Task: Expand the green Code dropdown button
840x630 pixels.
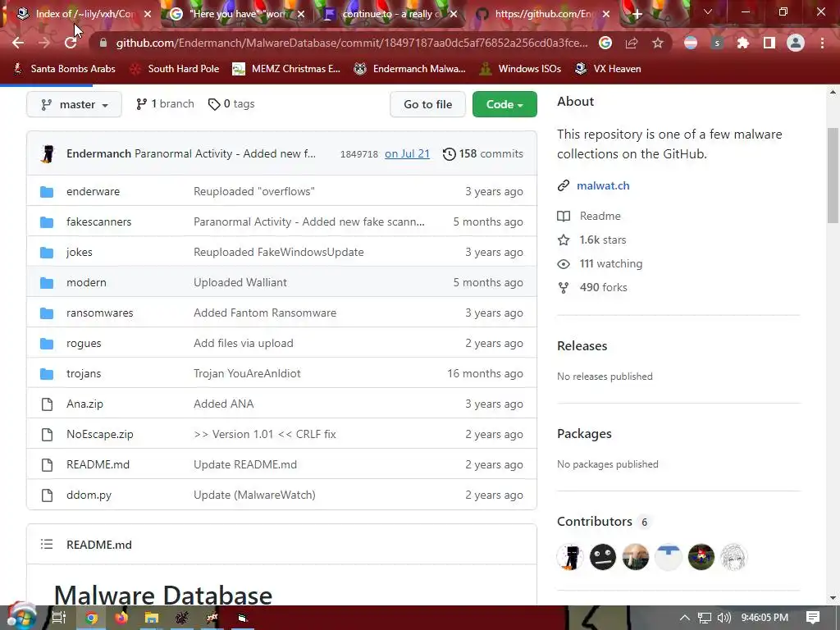Action: coord(504,104)
